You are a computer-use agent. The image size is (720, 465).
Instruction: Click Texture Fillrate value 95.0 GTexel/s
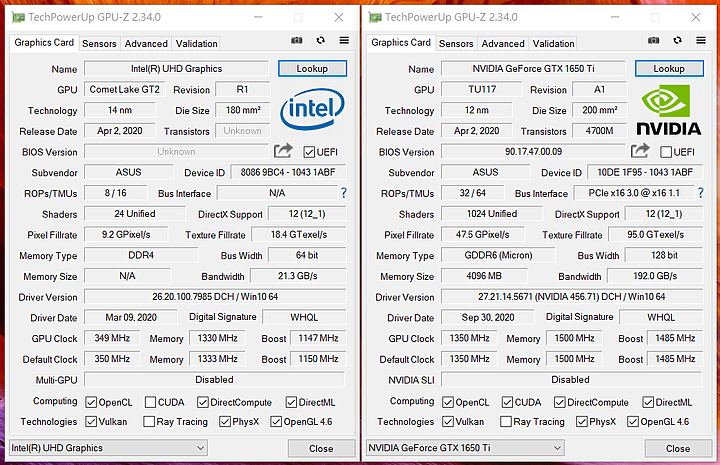[x=656, y=235]
